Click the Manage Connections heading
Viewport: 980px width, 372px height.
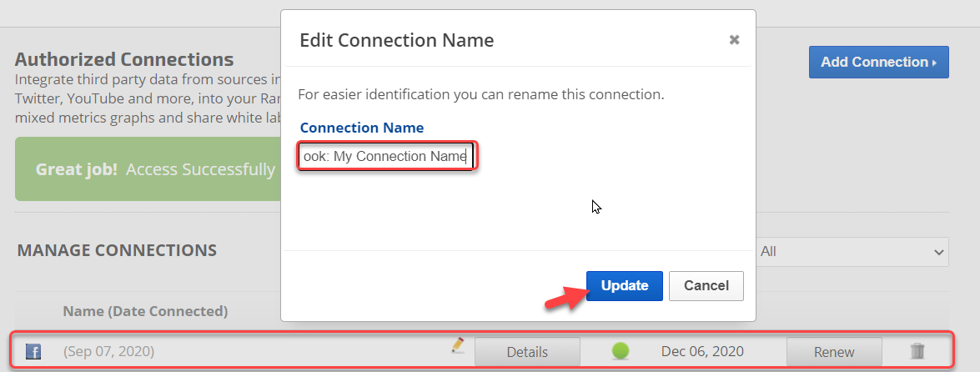117,250
